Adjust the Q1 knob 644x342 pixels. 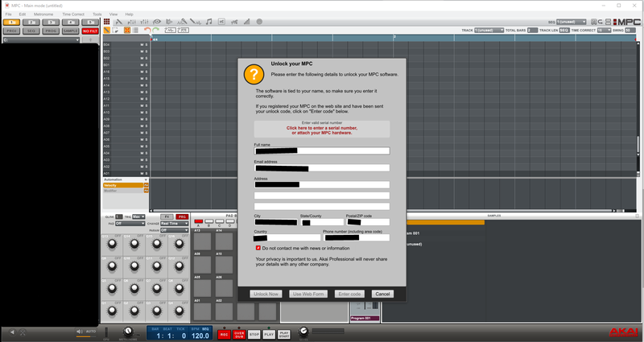[112, 311]
